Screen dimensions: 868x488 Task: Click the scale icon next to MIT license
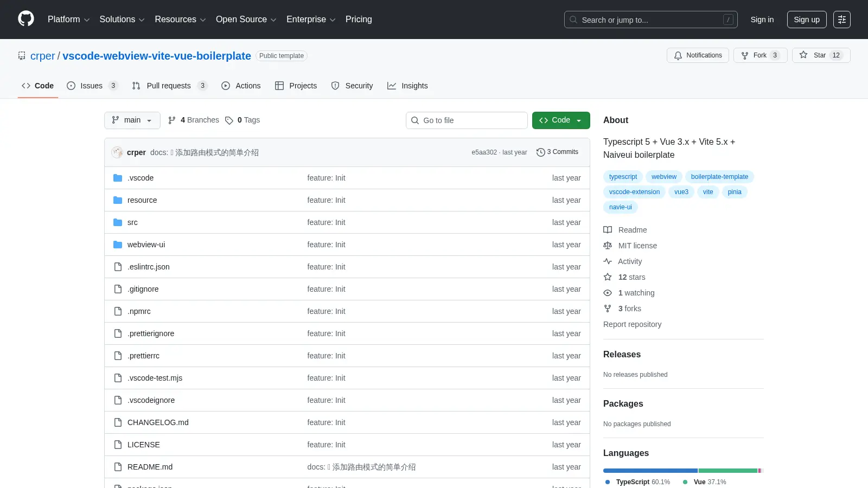tap(608, 246)
